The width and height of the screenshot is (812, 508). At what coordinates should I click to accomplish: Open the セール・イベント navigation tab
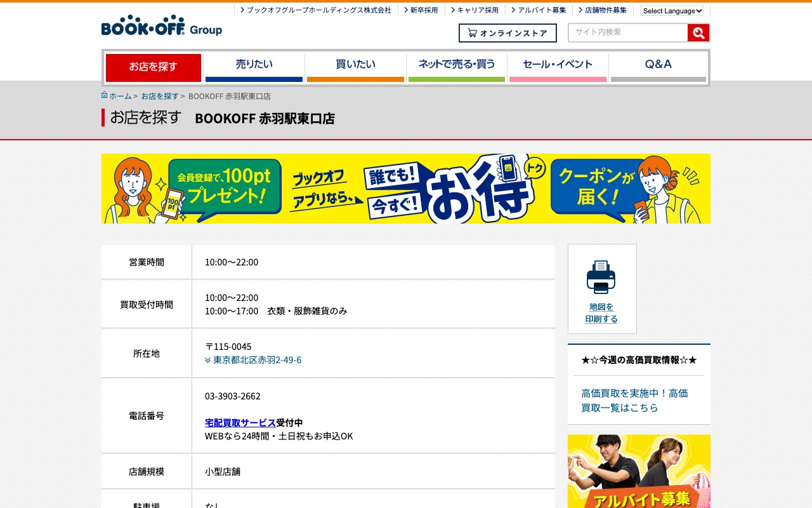pos(558,68)
